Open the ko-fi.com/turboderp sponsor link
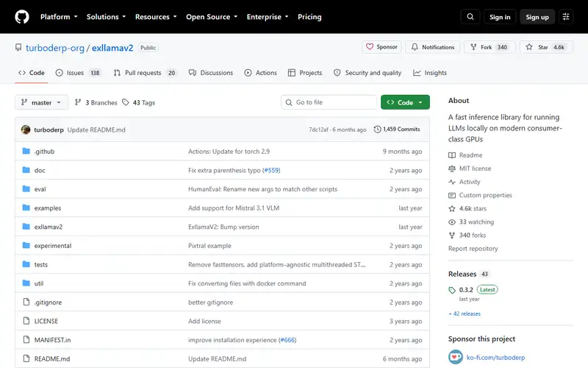The image size is (588, 368). (x=495, y=358)
